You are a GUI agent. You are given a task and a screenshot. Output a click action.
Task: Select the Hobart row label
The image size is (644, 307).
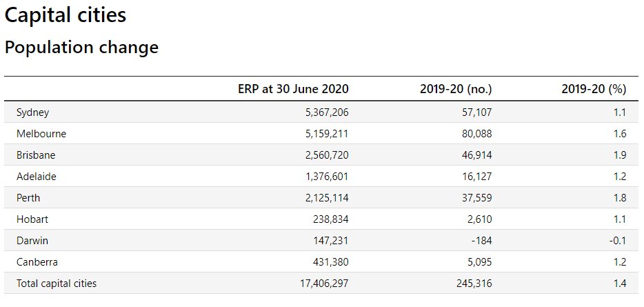coord(32,219)
